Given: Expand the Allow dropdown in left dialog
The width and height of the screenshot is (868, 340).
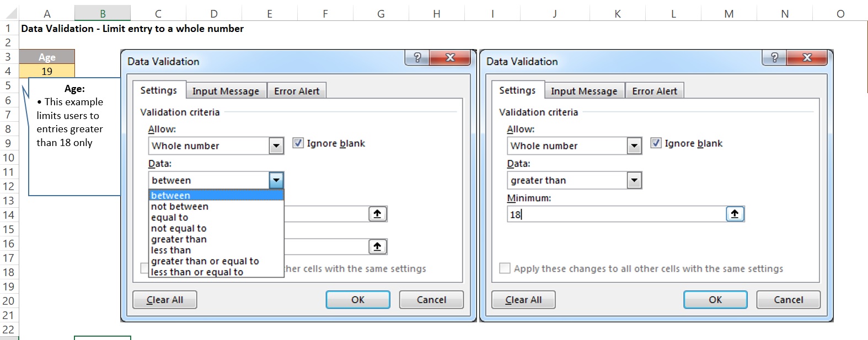Looking at the screenshot, I should (276, 146).
